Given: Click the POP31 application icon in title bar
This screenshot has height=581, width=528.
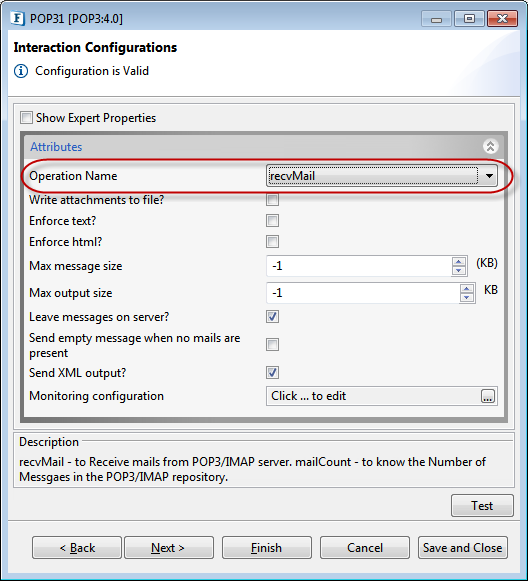Looking at the screenshot, I should coord(18,18).
